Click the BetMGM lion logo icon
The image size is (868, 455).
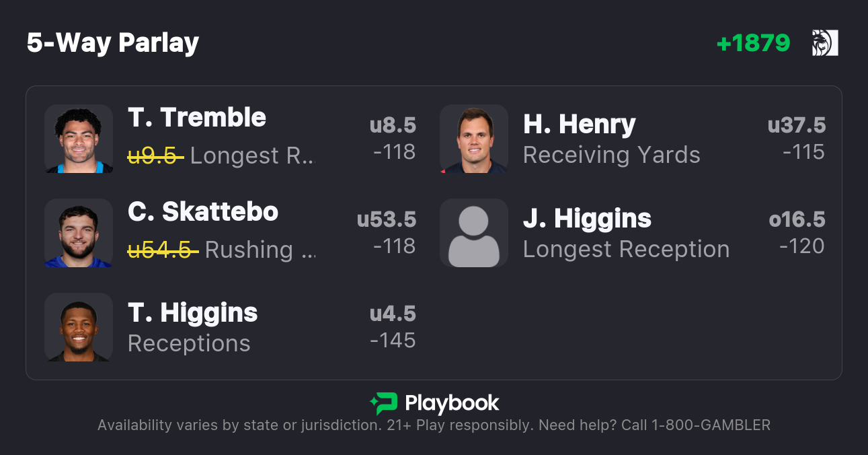click(825, 43)
